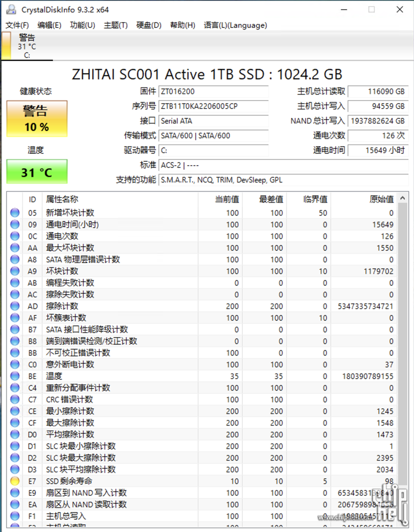Click status orb for C4 重新分配事件计数
This screenshot has width=414, height=532.
pyautogui.click(x=15, y=387)
